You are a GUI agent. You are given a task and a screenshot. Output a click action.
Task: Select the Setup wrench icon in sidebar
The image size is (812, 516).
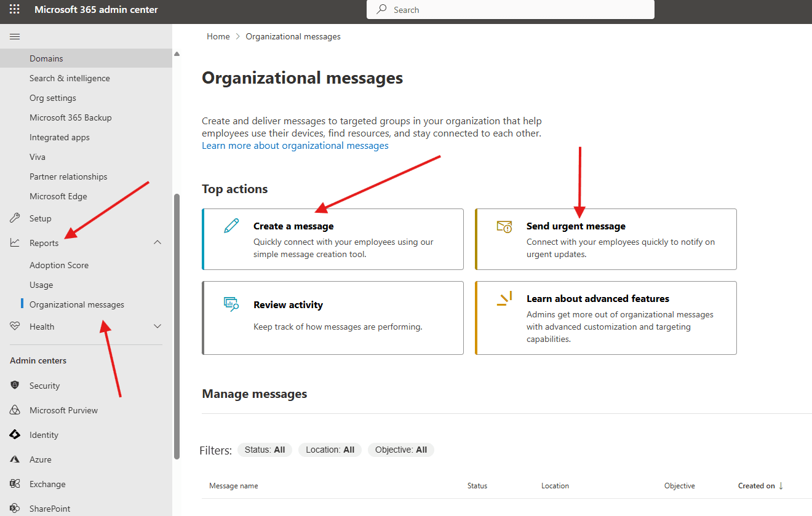point(15,218)
